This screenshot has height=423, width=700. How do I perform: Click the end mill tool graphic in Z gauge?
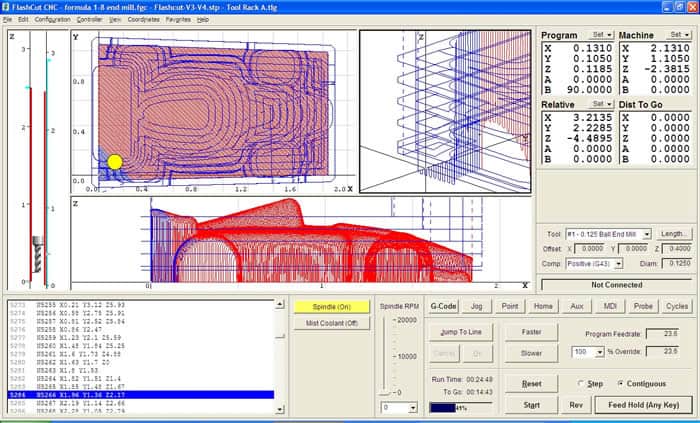38,254
